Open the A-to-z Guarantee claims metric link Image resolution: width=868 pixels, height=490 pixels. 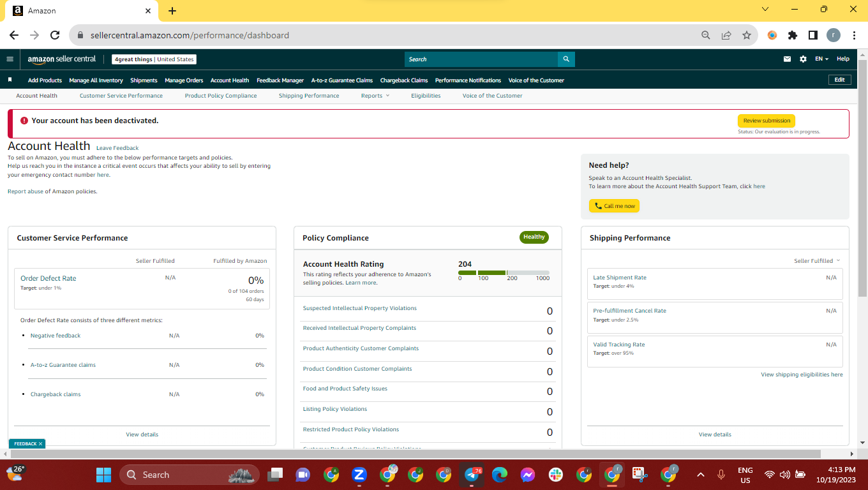point(63,365)
